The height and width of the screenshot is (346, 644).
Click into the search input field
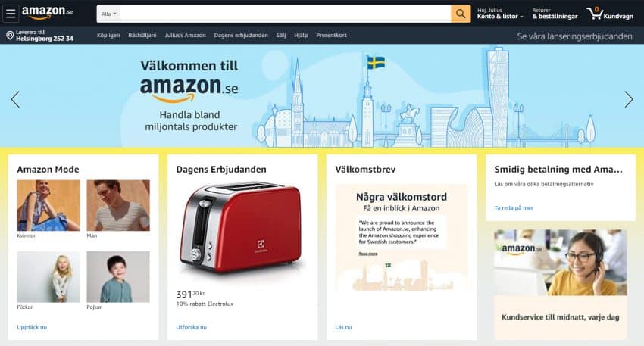pyautogui.click(x=286, y=14)
